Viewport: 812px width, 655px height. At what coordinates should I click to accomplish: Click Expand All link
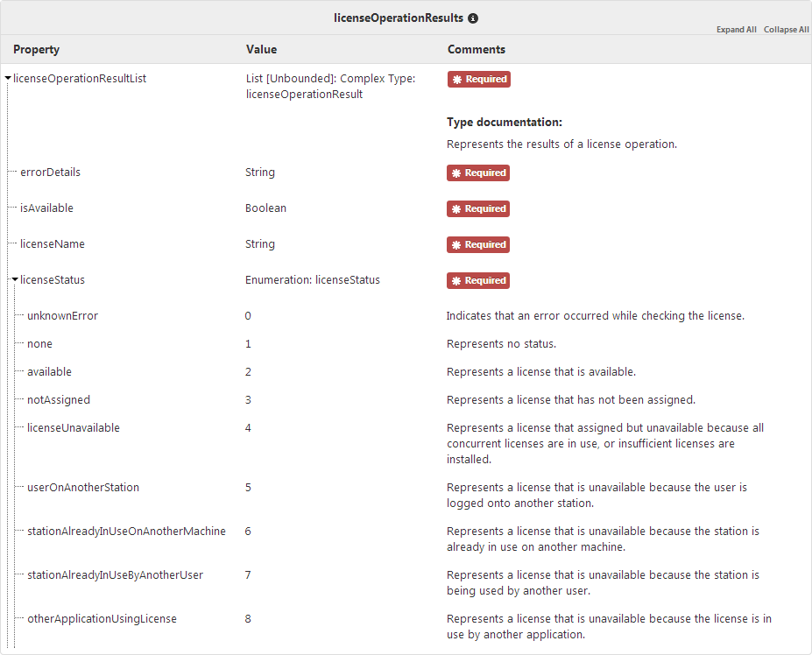[x=736, y=30]
